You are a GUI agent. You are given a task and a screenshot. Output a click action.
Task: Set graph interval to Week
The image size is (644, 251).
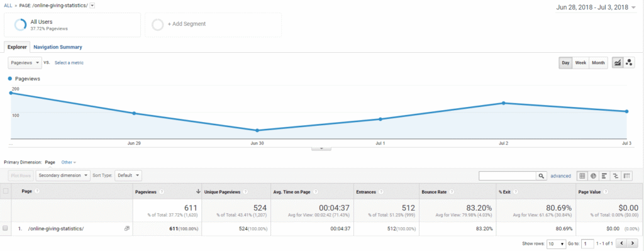point(580,63)
